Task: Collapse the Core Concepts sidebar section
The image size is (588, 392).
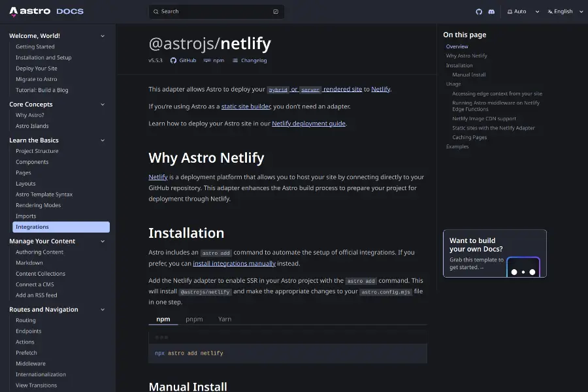Action: [103, 105]
